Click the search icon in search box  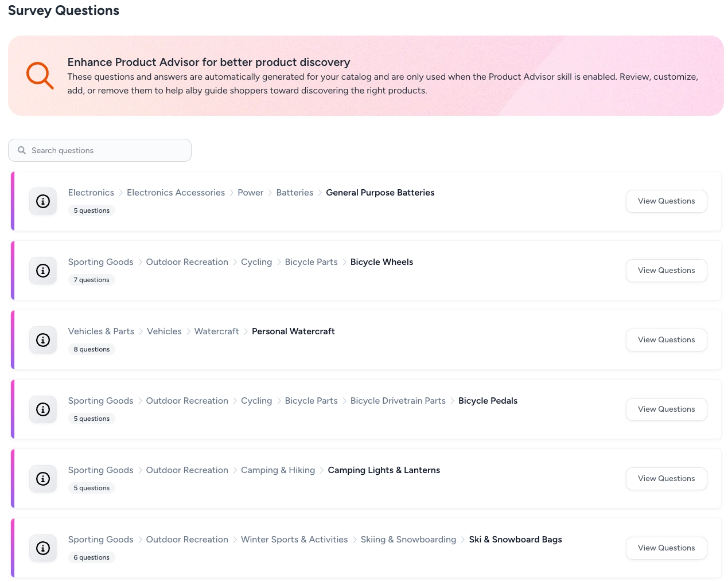(22, 150)
